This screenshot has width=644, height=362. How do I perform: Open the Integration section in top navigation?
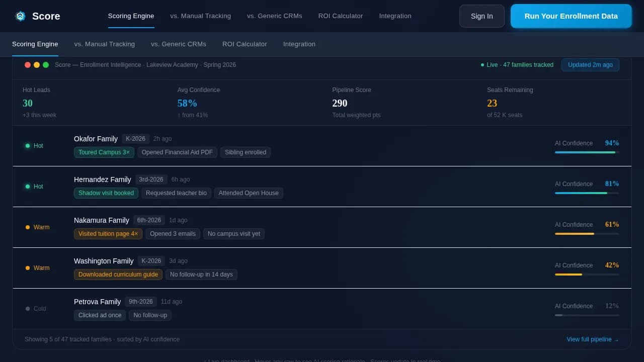click(x=395, y=16)
